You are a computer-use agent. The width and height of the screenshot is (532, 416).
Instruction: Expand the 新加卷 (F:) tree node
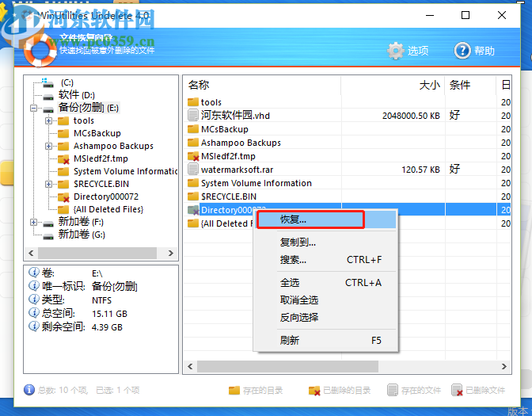point(33,223)
